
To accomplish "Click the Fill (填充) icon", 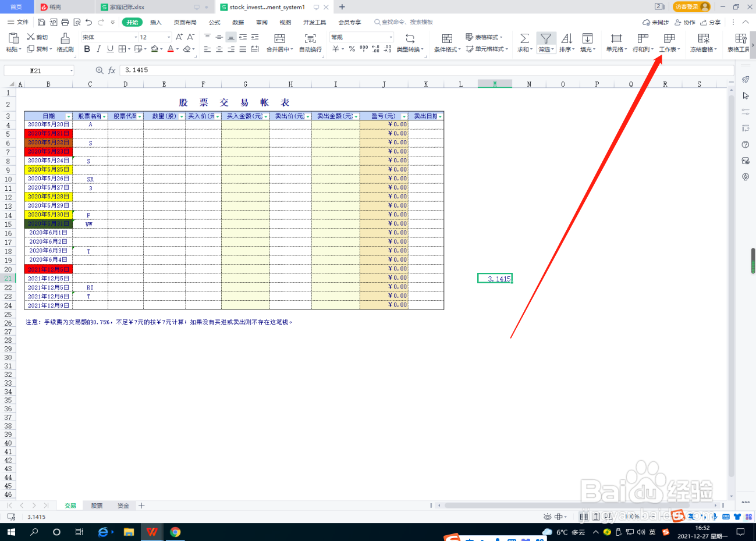I will 588,38.
